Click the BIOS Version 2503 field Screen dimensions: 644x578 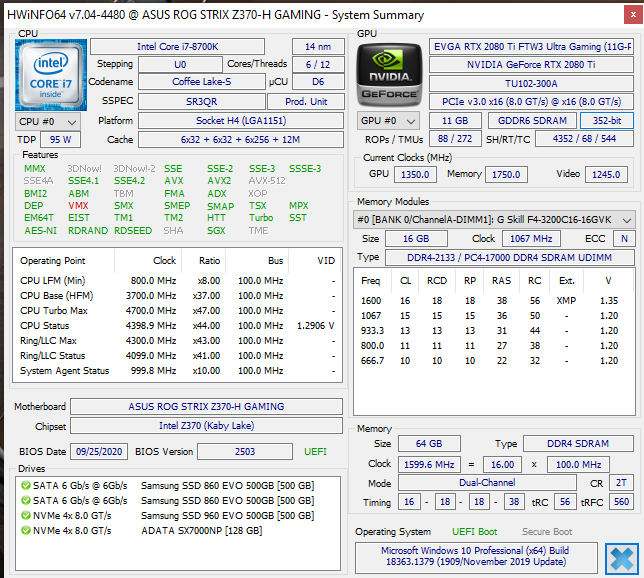point(245,451)
